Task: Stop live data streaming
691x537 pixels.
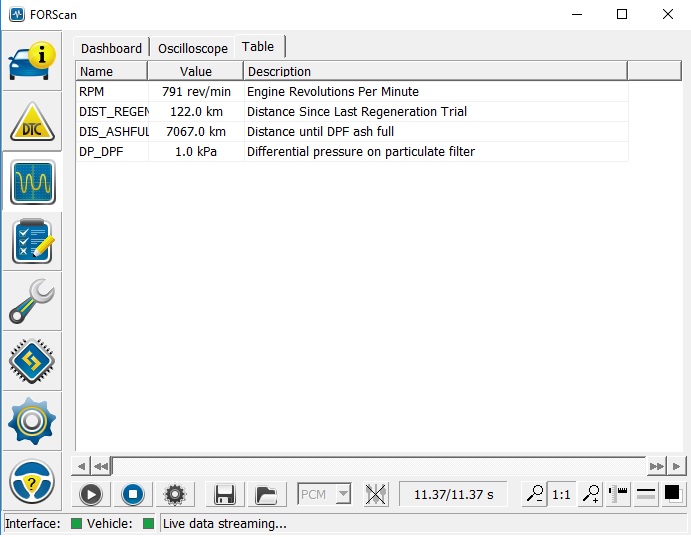Action: pos(133,494)
